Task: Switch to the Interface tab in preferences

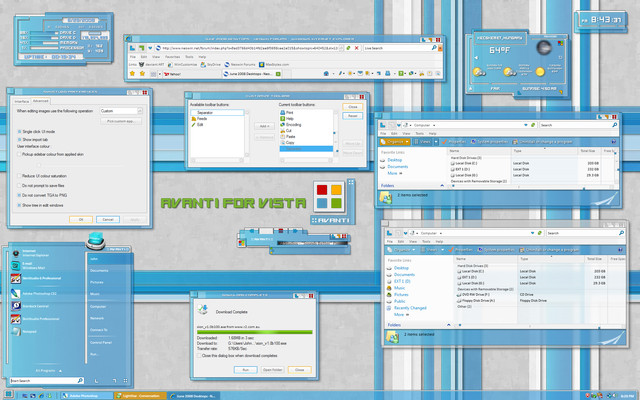Action: click(x=22, y=101)
